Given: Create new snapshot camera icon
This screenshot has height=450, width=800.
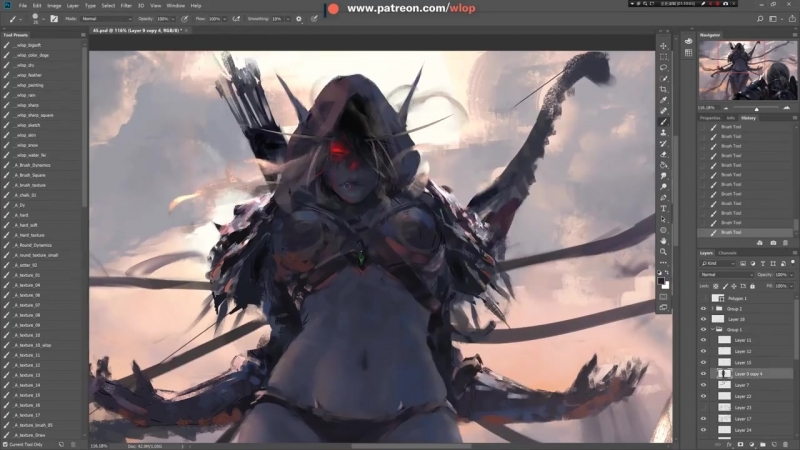Looking at the screenshot, I should (773, 243).
